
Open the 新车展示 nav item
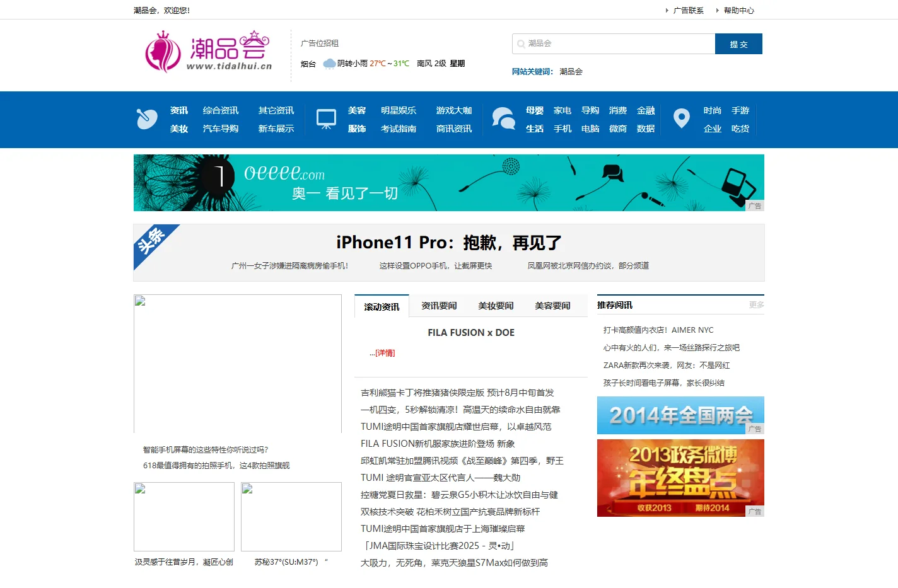point(276,129)
